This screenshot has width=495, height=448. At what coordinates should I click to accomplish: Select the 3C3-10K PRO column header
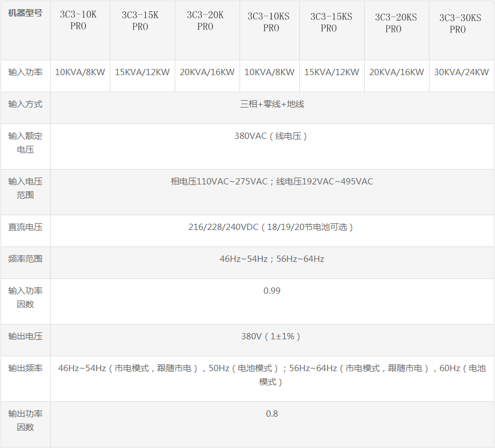point(79,20)
